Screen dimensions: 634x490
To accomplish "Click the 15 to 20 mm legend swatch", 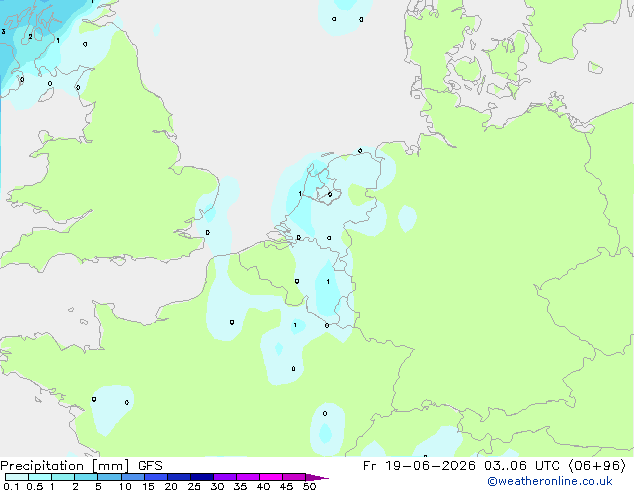I will [x=155, y=477].
